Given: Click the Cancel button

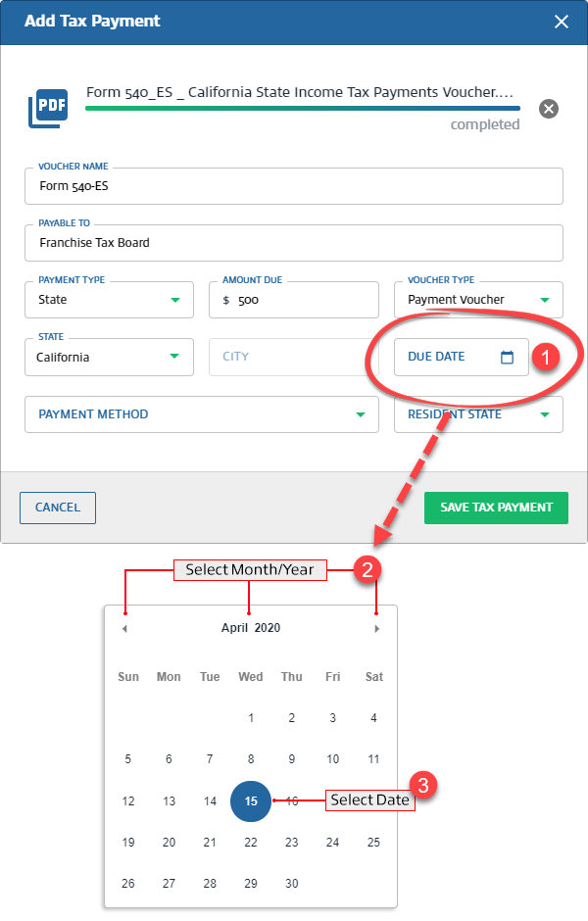Looking at the screenshot, I should (x=57, y=508).
